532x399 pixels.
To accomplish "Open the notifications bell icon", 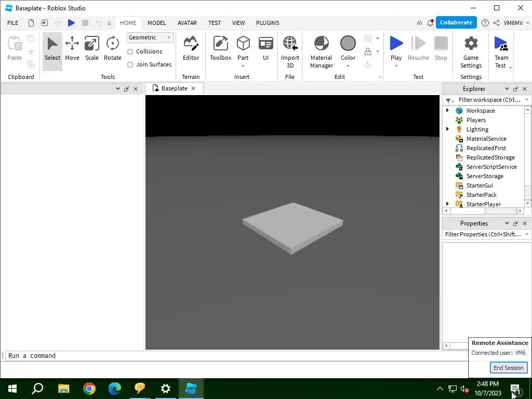I will [x=430, y=23].
